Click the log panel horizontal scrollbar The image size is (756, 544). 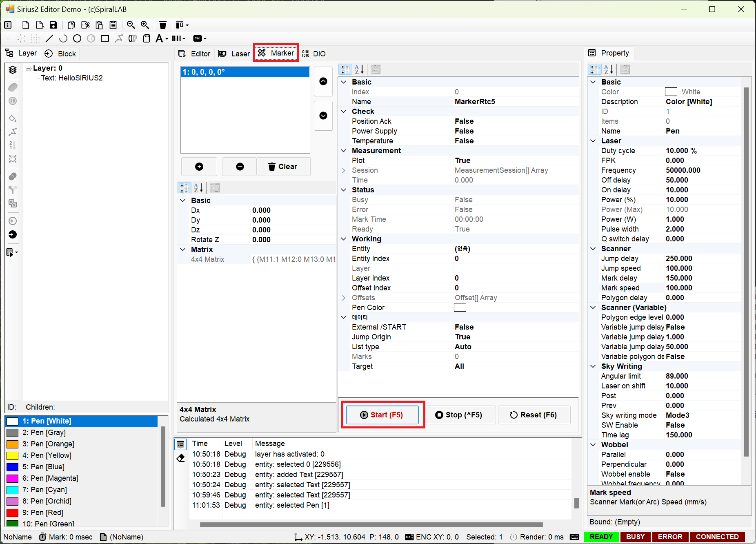tap(371, 524)
